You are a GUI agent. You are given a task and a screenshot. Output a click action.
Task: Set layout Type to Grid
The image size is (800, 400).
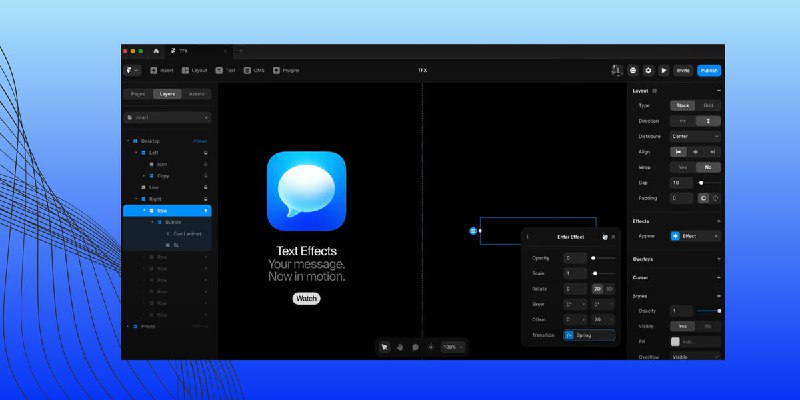click(x=708, y=106)
